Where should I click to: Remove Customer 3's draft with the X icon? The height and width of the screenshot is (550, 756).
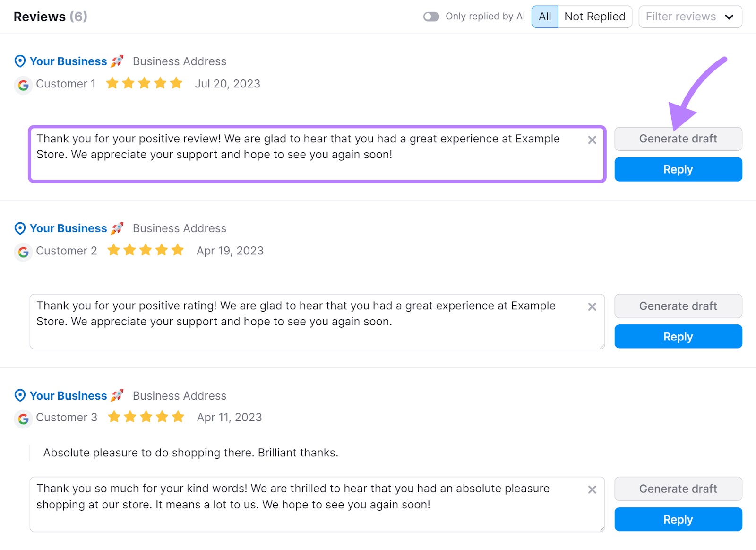point(592,489)
